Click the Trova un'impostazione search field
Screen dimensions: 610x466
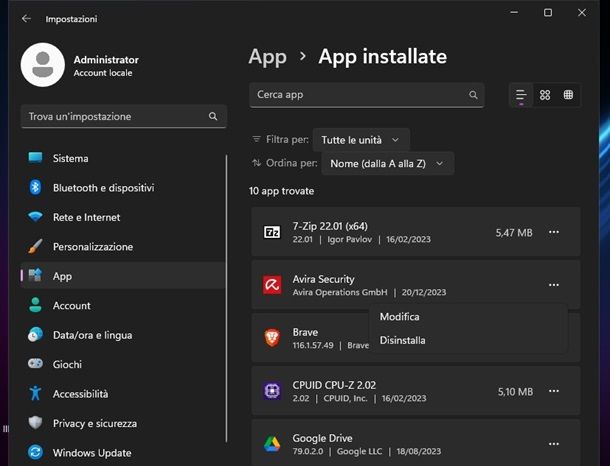click(x=124, y=116)
